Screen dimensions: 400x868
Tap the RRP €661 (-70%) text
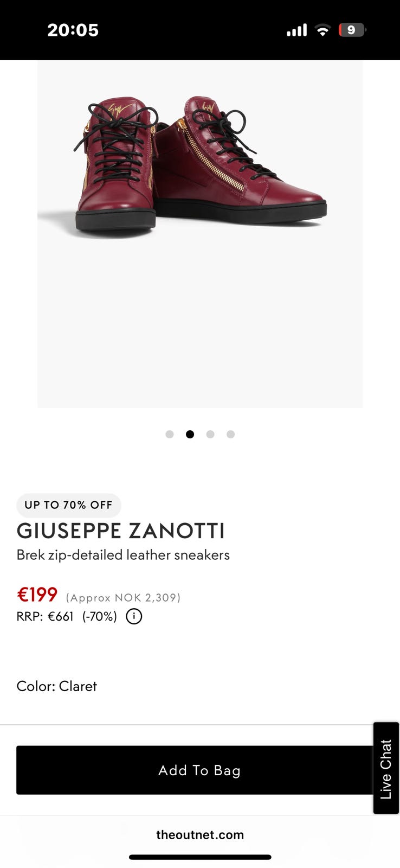coord(66,617)
